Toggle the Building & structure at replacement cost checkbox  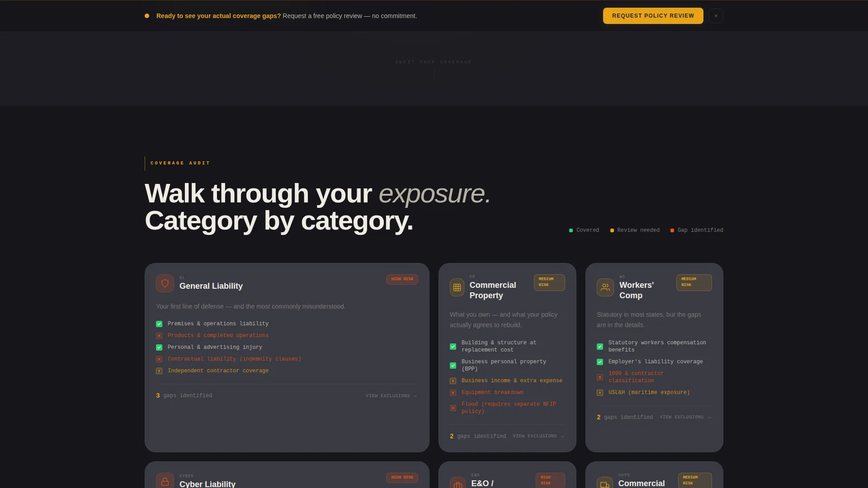tap(453, 347)
